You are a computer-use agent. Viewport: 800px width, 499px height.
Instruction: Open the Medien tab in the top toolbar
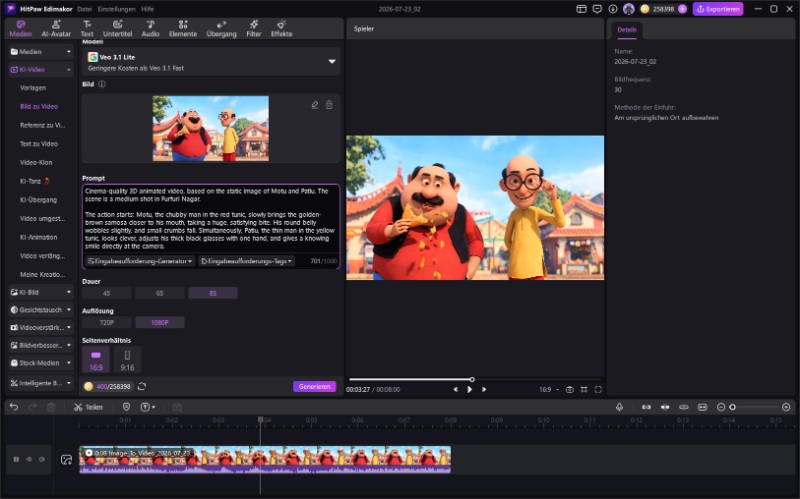(x=20, y=29)
